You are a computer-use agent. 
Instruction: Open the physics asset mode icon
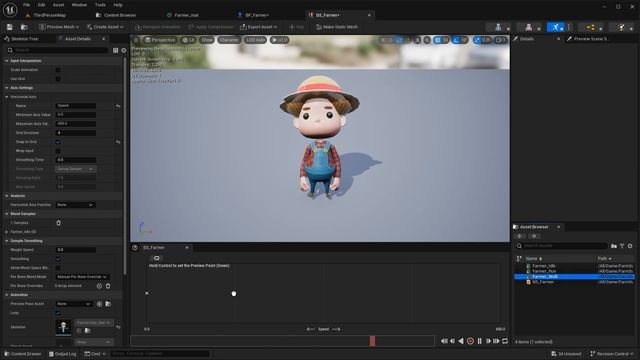[621, 27]
